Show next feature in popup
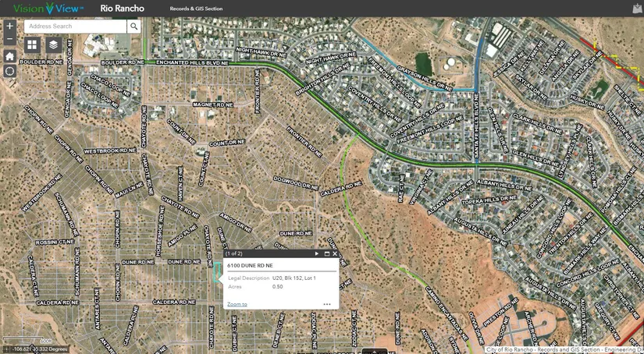644x354 pixels. click(317, 253)
